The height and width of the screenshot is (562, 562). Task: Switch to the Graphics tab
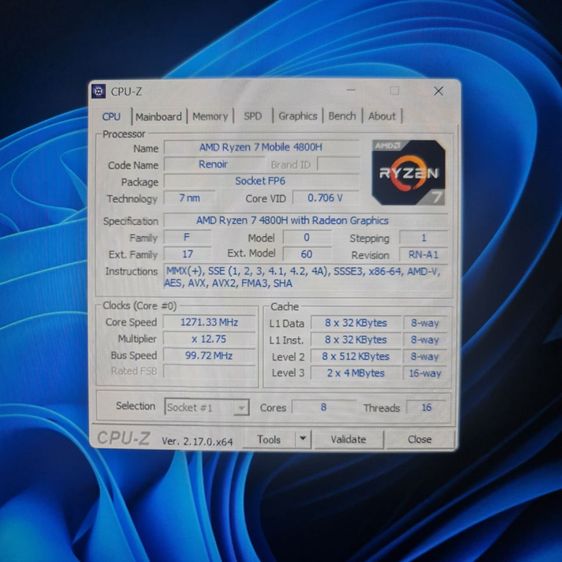point(298,116)
